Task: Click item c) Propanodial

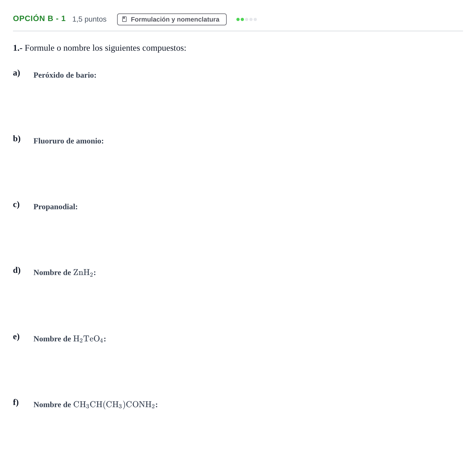Action: [56, 207]
